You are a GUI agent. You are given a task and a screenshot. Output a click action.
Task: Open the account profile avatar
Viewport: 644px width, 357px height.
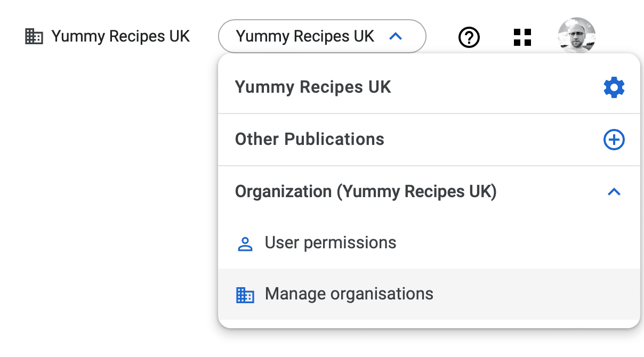pyautogui.click(x=576, y=36)
